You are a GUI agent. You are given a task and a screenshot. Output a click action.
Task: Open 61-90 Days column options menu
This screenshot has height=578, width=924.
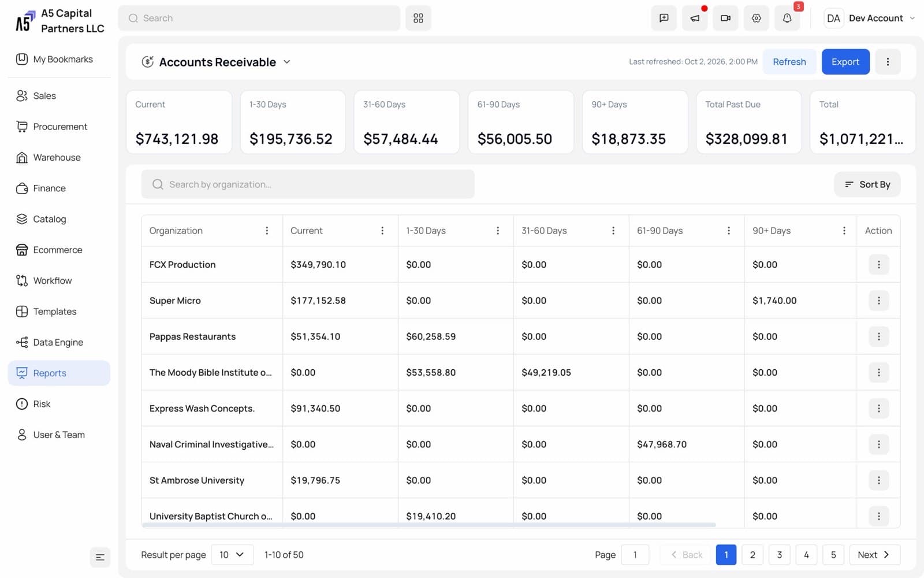[729, 231]
